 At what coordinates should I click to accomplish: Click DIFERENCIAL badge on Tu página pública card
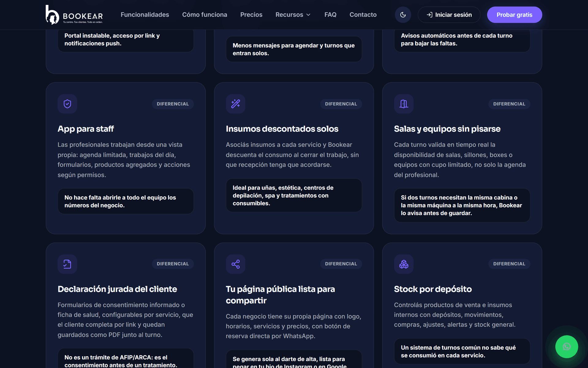(x=341, y=264)
